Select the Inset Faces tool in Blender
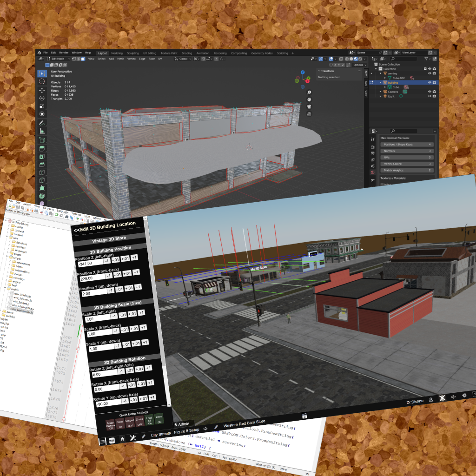Image resolution: width=476 pixels, height=476 pixels. (42, 157)
